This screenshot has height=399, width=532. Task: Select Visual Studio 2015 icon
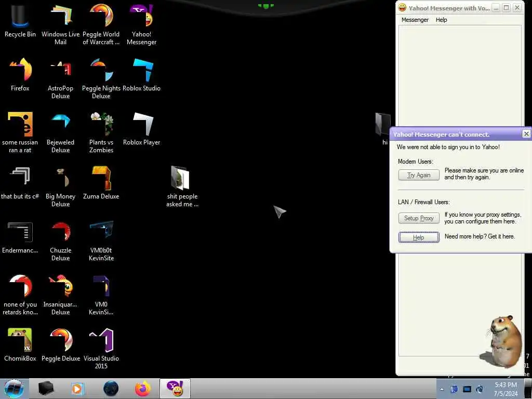101,349
